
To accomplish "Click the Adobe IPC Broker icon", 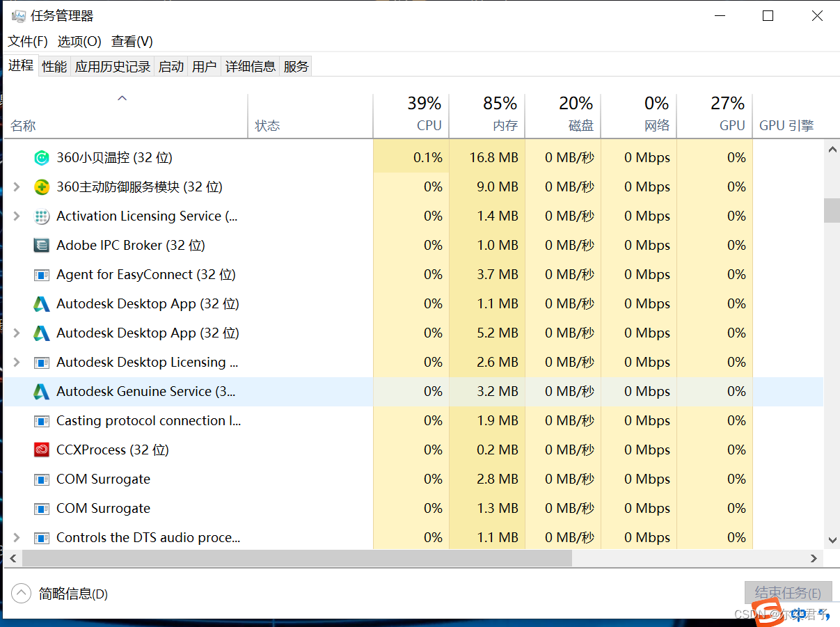I will click(x=42, y=246).
